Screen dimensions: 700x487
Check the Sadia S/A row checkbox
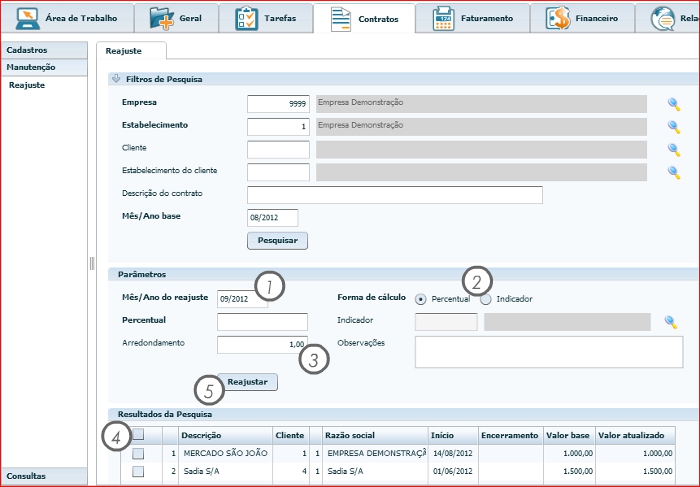coord(138,471)
